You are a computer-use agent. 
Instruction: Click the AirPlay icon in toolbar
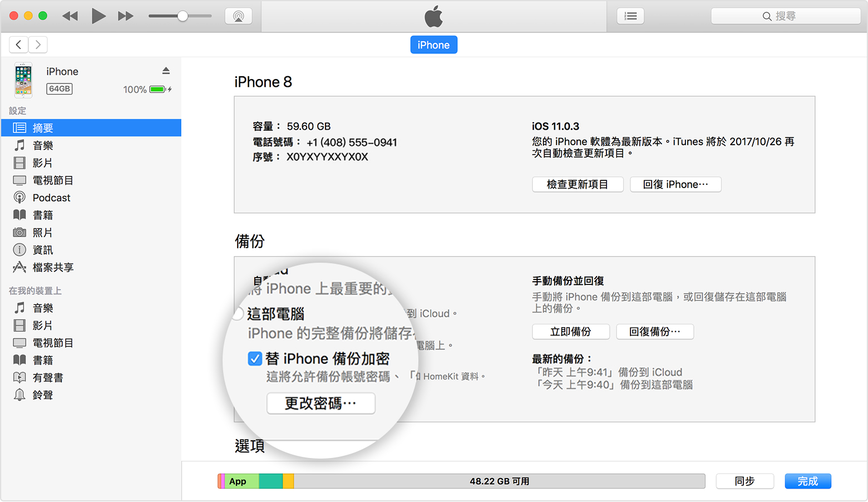pyautogui.click(x=238, y=16)
